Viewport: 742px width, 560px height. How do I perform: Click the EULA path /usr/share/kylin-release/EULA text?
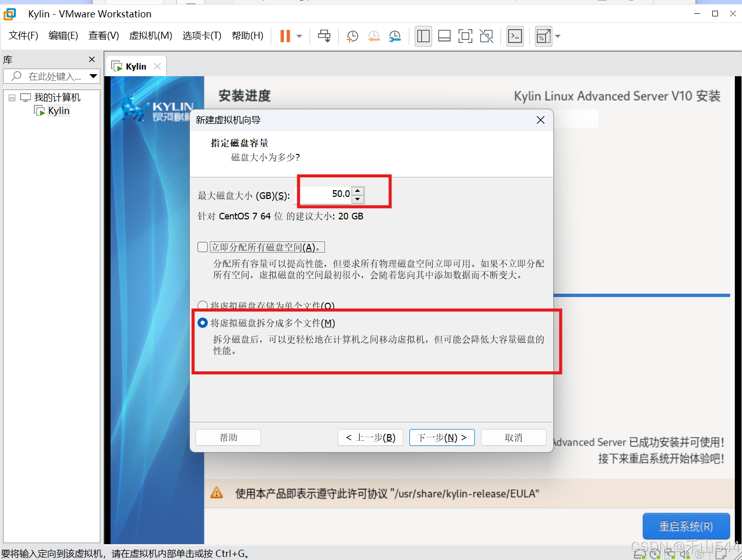465,494
